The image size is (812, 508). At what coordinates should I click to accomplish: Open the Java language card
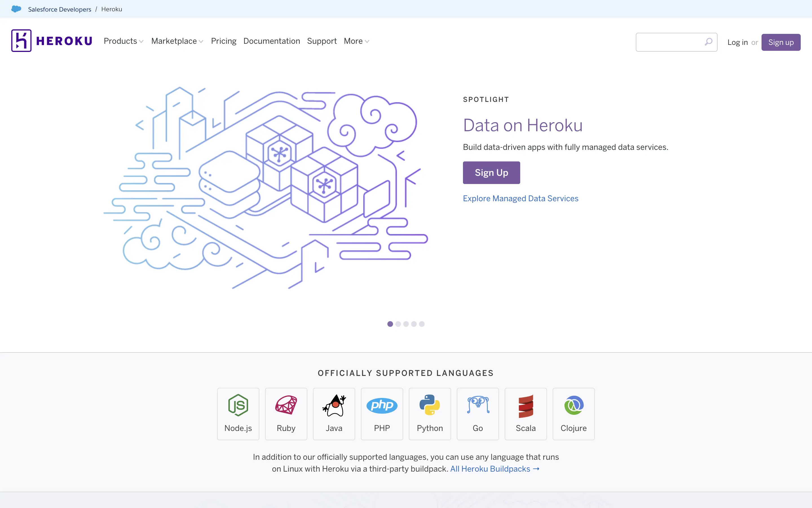[334, 413]
